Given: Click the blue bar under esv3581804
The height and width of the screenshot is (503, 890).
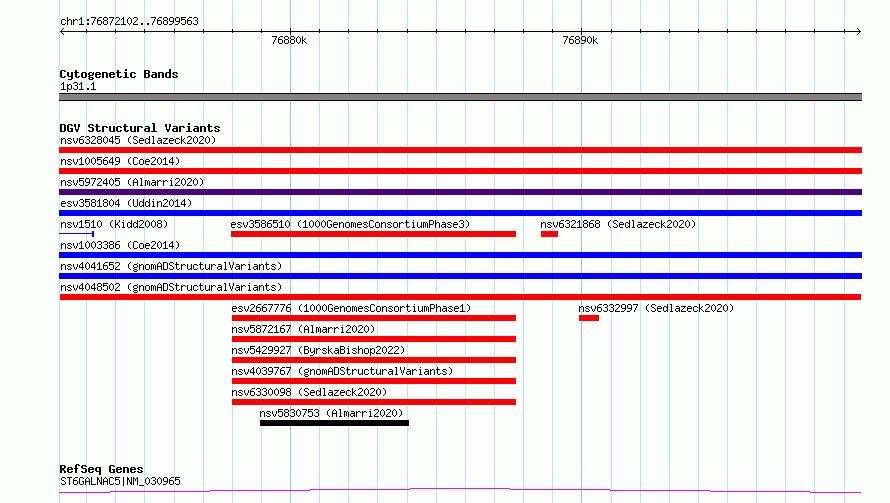Looking at the screenshot, I should coord(460,213).
